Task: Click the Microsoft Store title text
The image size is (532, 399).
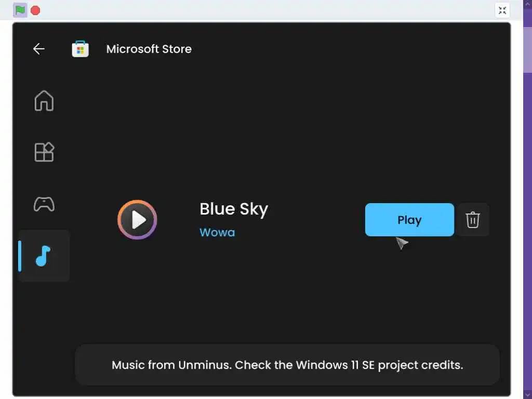Action: tap(149, 49)
